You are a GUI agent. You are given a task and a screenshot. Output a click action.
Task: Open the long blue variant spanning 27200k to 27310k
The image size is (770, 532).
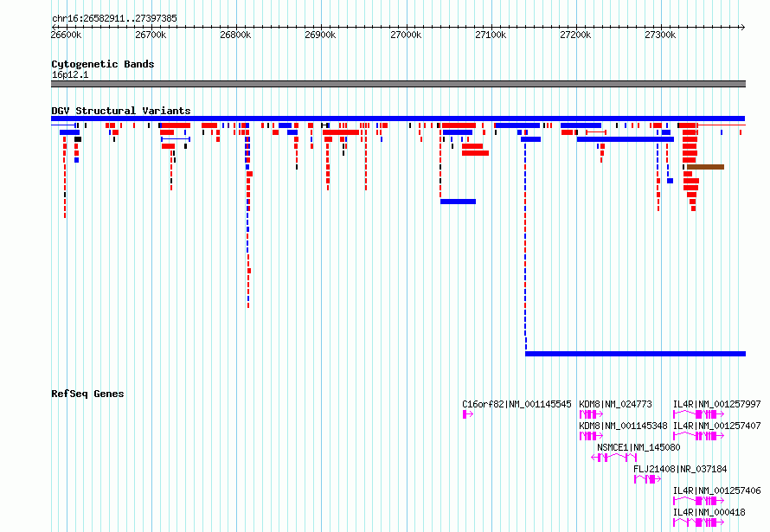tap(626, 139)
